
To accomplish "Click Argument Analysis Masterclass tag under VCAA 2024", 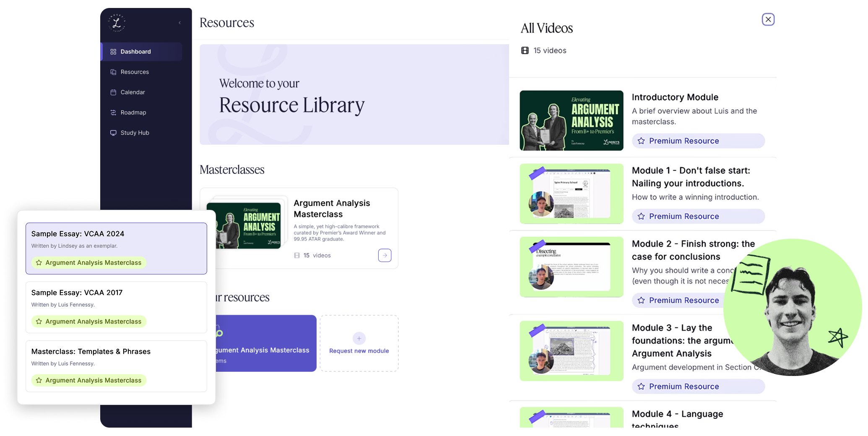I will [x=89, y=263].
